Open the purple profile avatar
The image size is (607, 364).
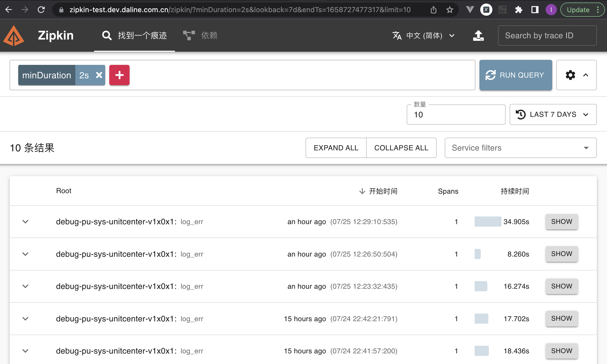[551, 10]
